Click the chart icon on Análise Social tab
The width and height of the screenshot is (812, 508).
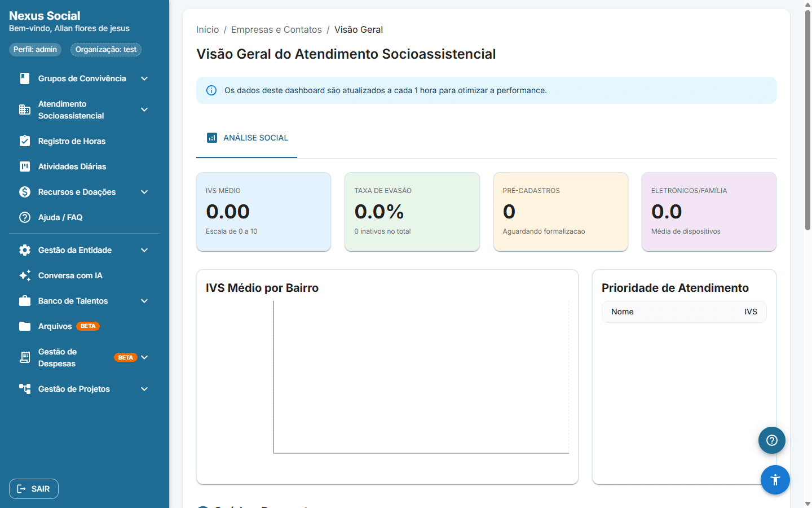tap(212, 138)
